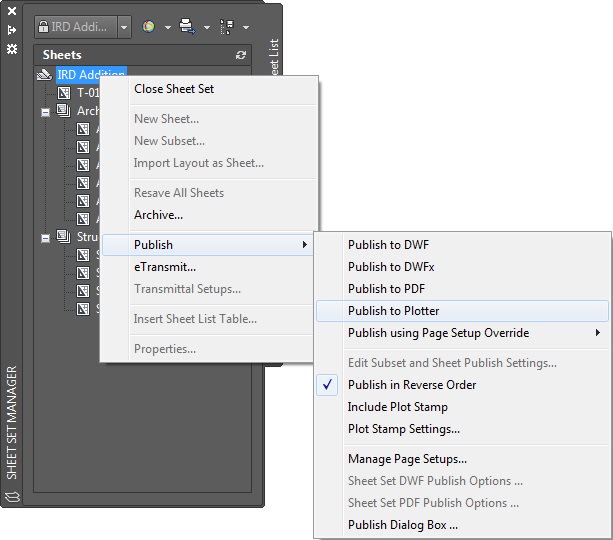
Task: Switch to the Sheet List side tab
Action: coord(274,57)
